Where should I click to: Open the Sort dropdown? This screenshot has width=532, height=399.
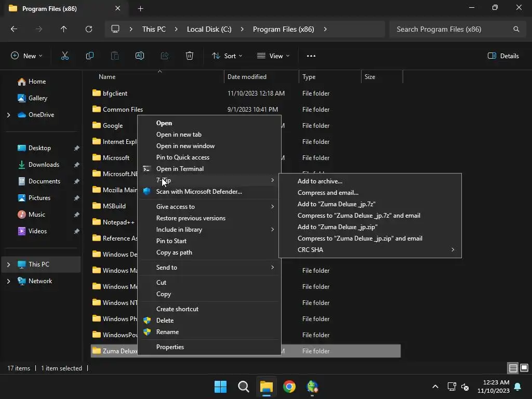click(x=227, y=56)
